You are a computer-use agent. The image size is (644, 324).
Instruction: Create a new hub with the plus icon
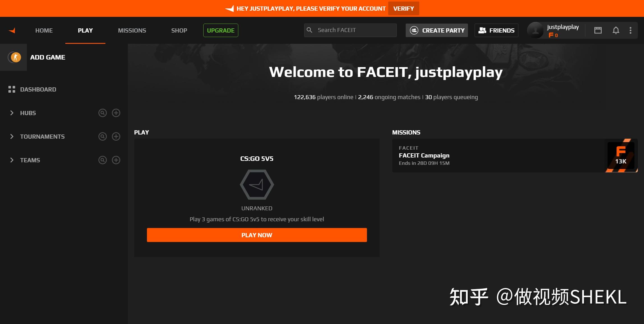tap(116, 113)
